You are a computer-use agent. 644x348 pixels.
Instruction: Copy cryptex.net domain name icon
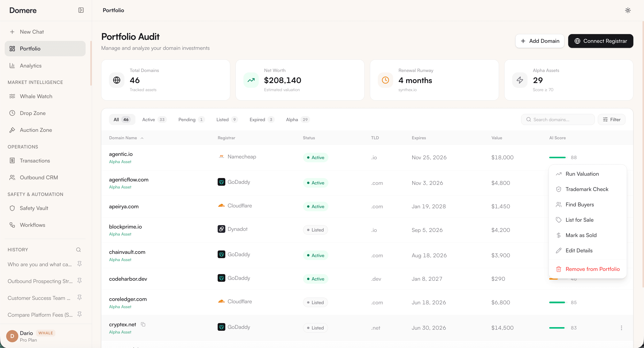(x=143, y=324)
